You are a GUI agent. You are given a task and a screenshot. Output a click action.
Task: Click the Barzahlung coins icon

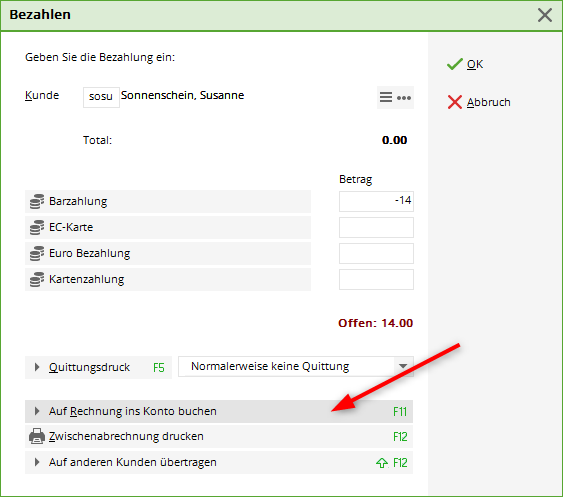click(x=37, y=201)
